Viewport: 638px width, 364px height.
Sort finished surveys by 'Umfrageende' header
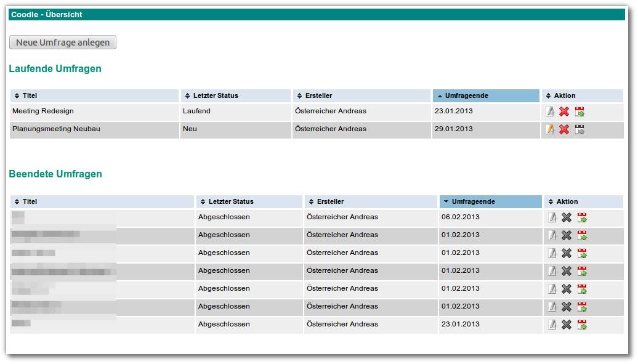pos(473,201)
